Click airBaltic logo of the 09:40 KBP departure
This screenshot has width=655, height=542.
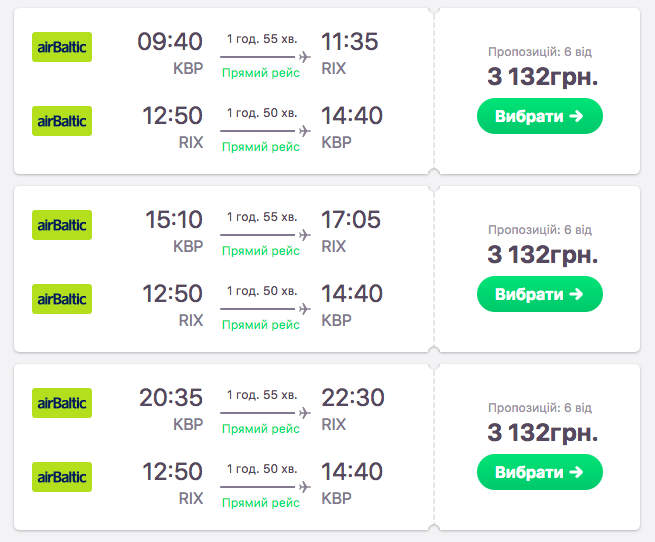coord(62,47)
